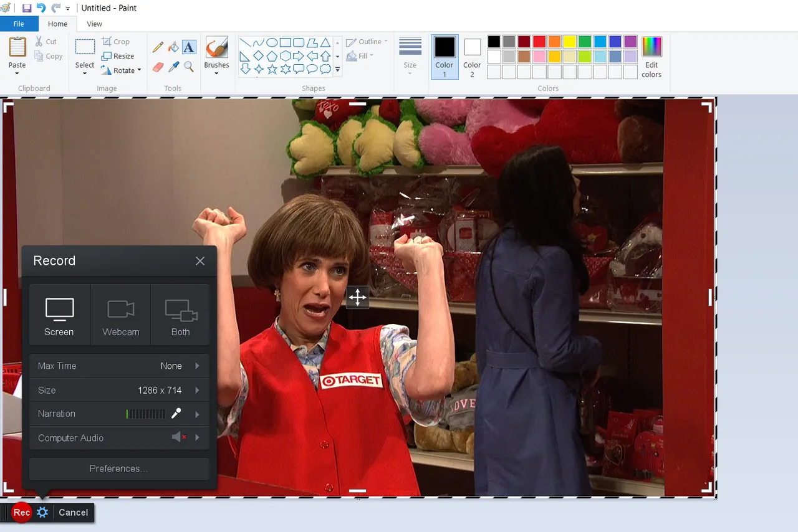The image size is (798, 532).
Task: Close the Record panel
Action: pyautogui.click(x=199, y=261)
